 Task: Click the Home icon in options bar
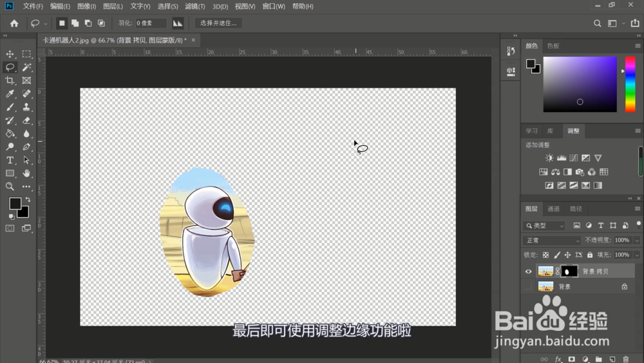coord(14,23)
